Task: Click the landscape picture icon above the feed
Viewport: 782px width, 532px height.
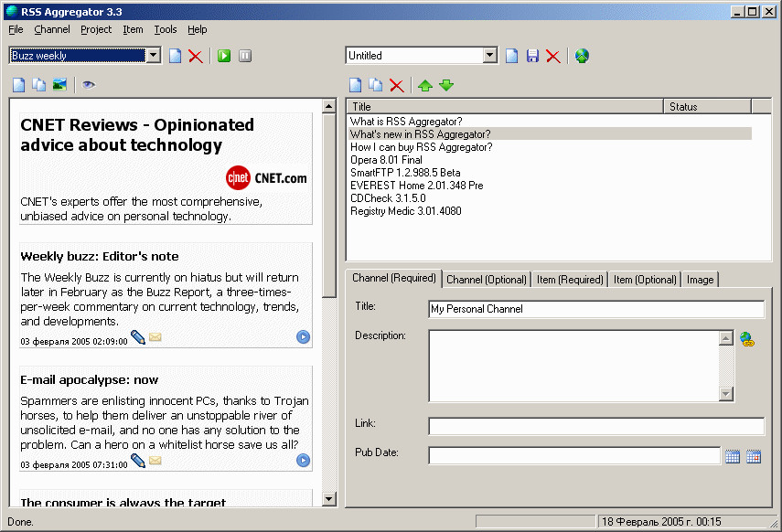Action: 59,85
